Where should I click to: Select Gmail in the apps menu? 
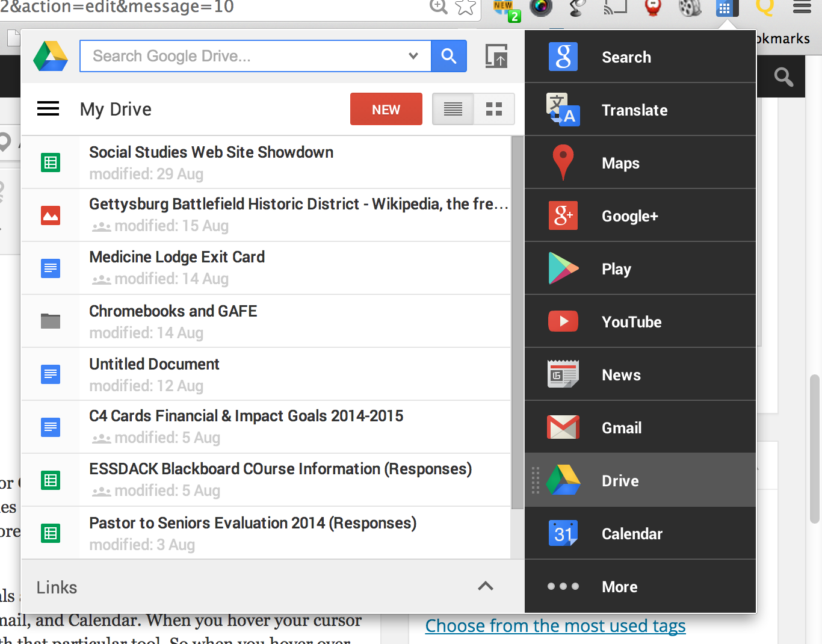pos(640,427)
